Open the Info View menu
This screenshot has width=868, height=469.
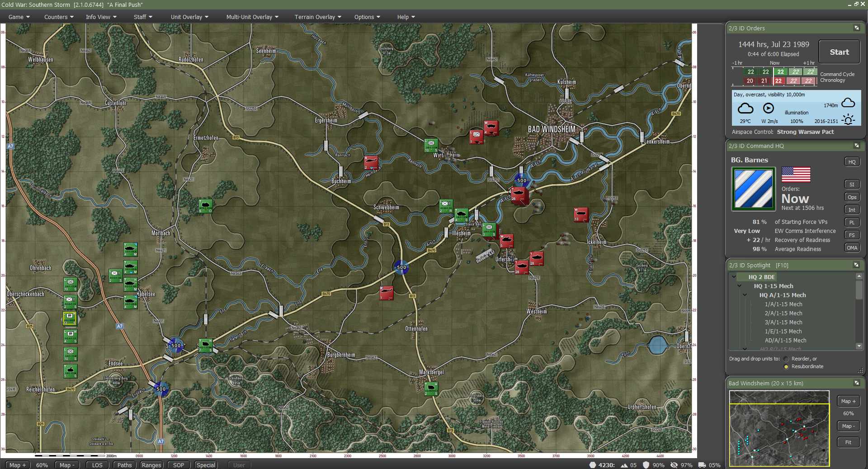101,17
